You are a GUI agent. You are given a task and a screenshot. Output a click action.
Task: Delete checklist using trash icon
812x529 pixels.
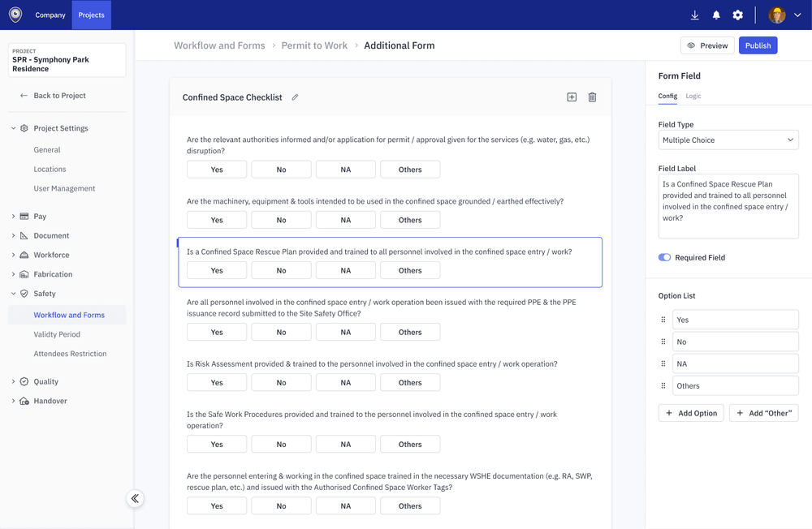pos(592,97)
